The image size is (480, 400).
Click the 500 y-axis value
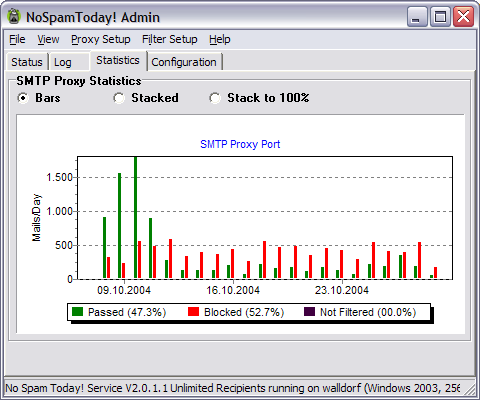(x=64, y=245)
